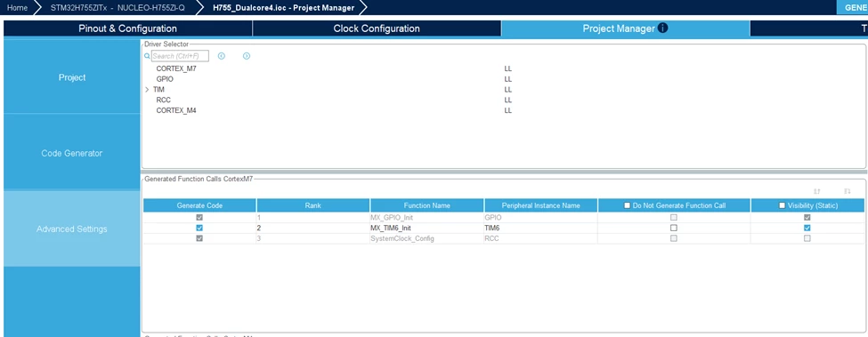
Task: Open the Project side section
Action: click(72, 77)
